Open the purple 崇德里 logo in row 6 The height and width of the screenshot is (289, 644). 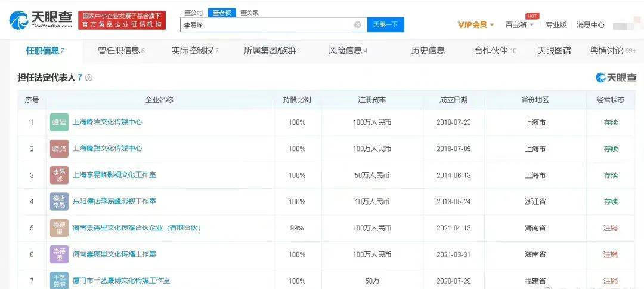(x=59, y=254)
